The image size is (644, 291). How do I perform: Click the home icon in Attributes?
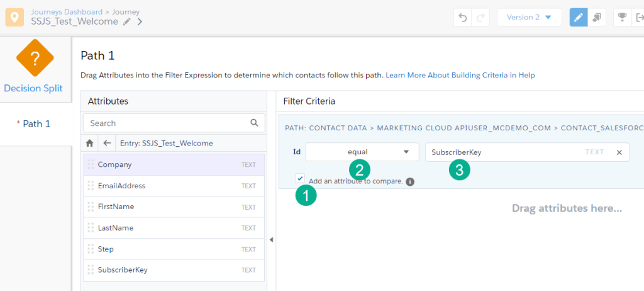pyautogui.click(x=90, y=143)
